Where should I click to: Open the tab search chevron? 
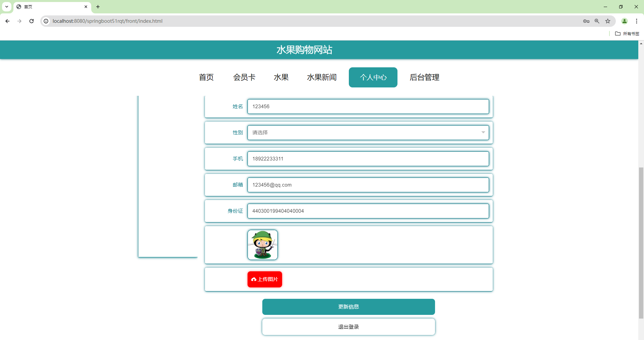pos(6,7)
